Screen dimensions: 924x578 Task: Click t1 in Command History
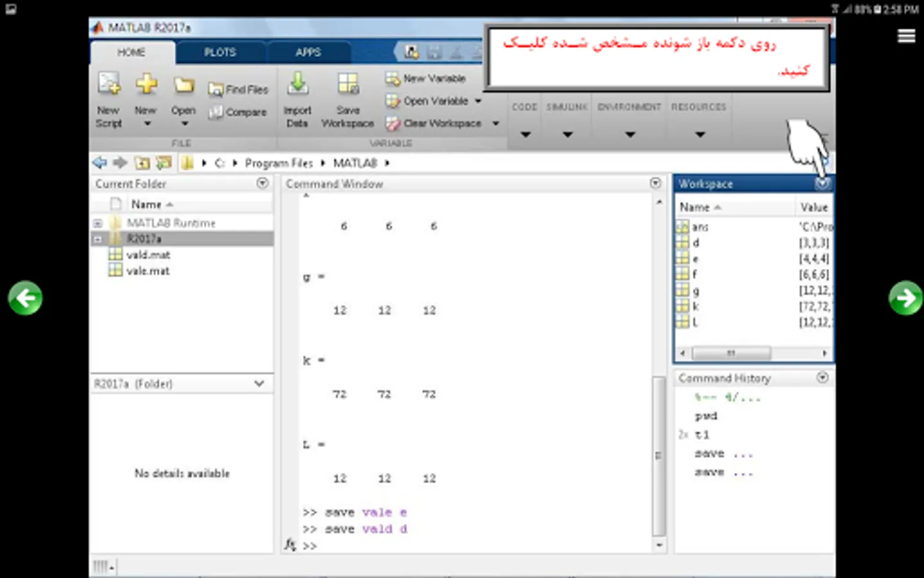[703, 435]
